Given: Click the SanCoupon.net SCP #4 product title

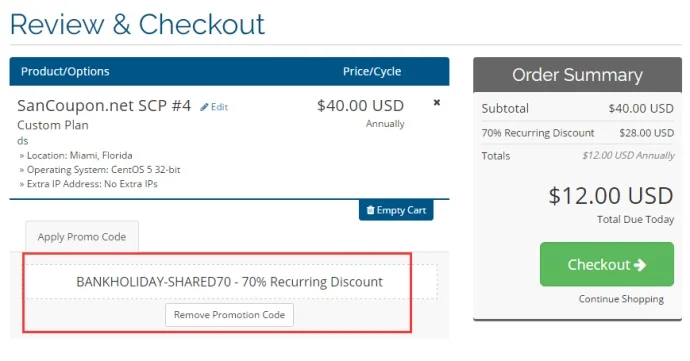Looking at the screenshot, I should click(x=104, y=106).
